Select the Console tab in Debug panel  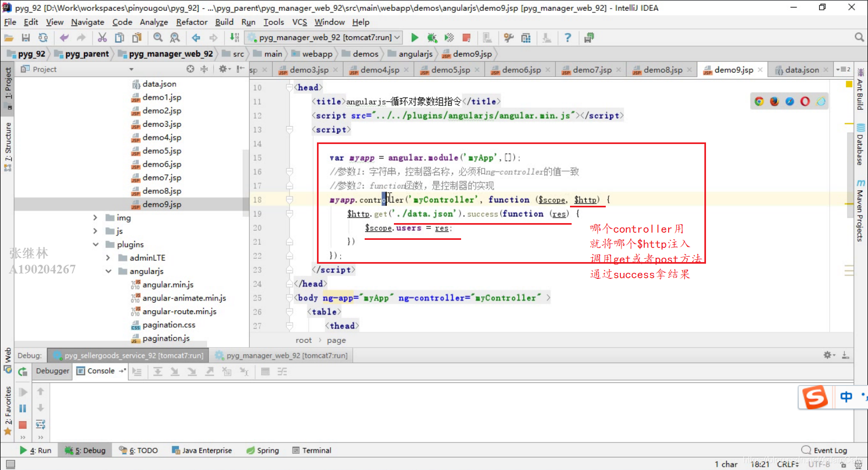(101, 371)
